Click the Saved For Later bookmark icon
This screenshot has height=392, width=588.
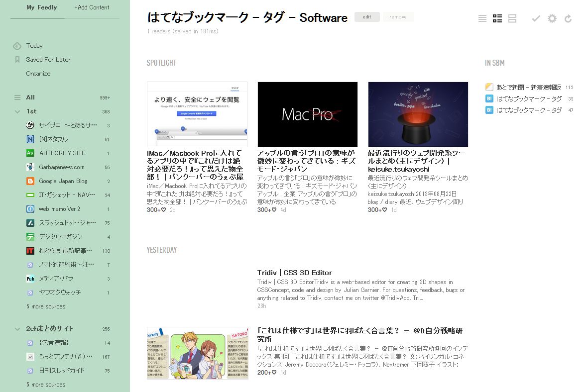pos(17,60)
